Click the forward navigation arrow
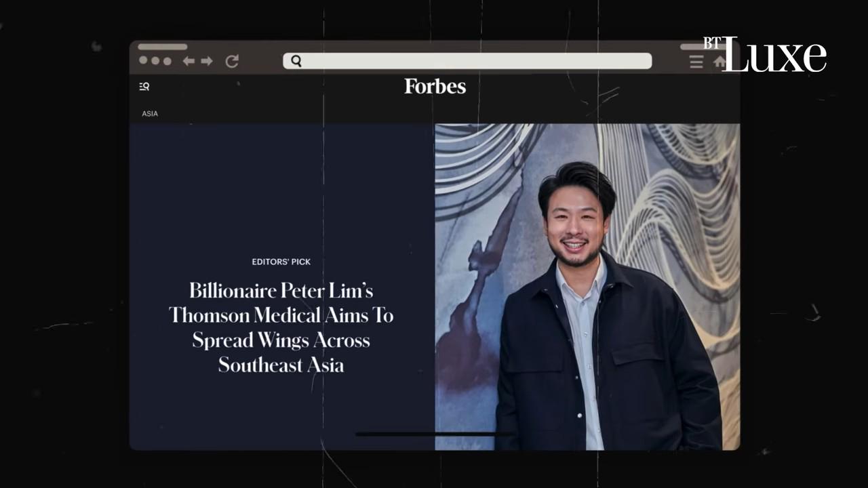 click(206, 61)
